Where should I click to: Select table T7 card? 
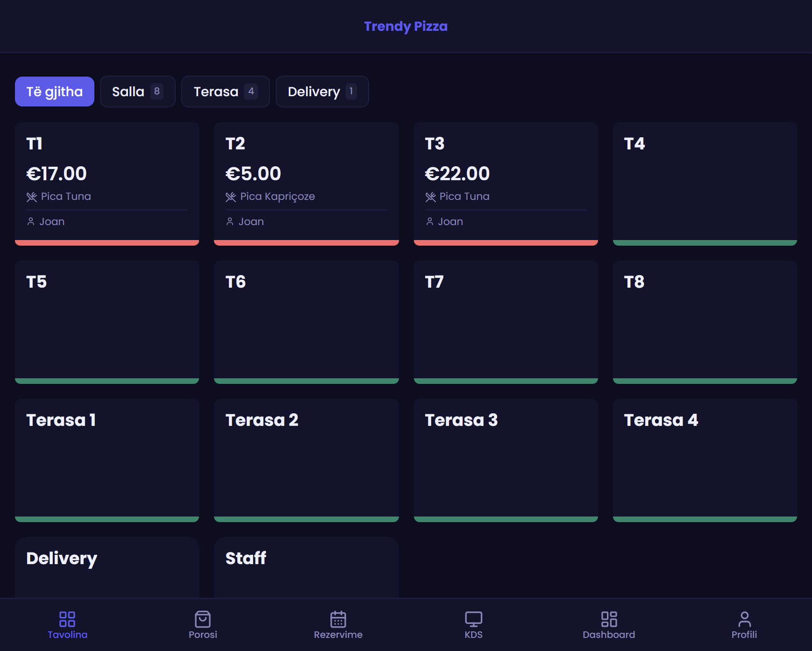506,321
